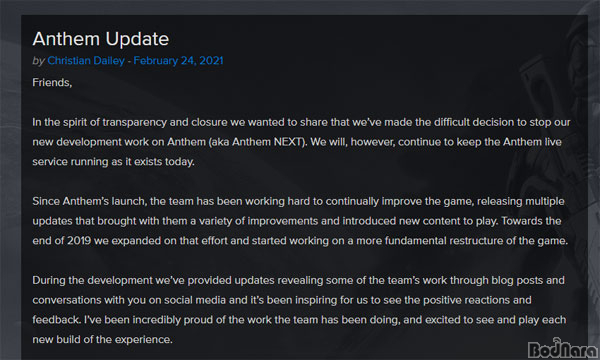The width and height of the screenshot is (600, 360).
Task: Click the line "service running as it exists today."
Action: [113, 162]
